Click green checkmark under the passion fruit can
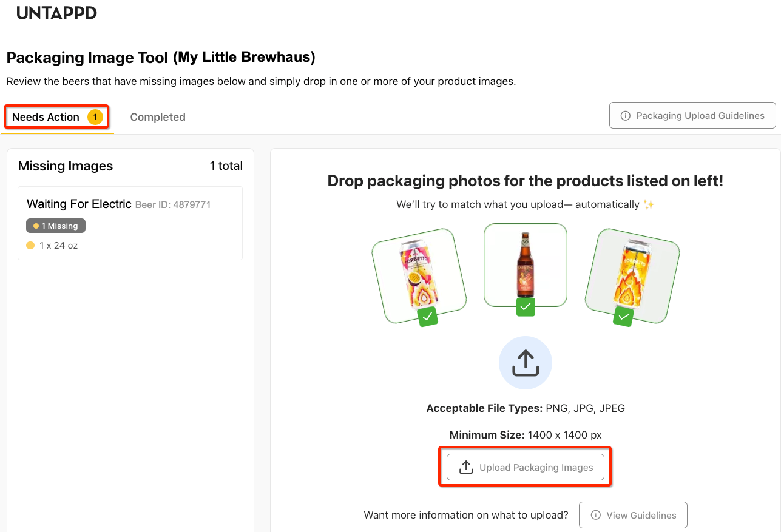781x532 pixels. click(428, 317)
